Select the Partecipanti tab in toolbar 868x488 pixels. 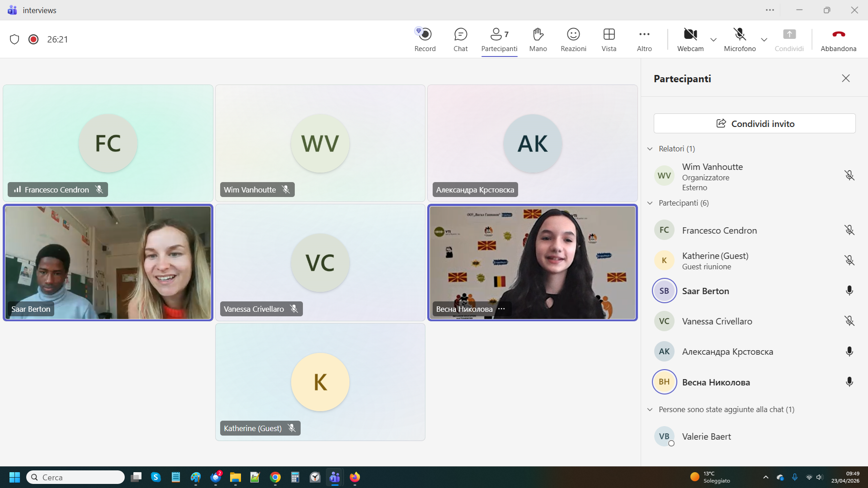[x=499, y=40]
